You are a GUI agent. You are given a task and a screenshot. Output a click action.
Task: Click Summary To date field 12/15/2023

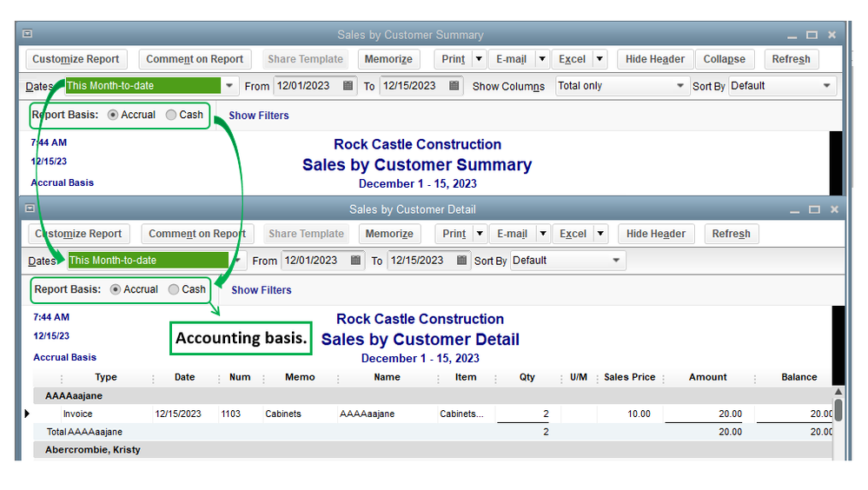(414, 86)
